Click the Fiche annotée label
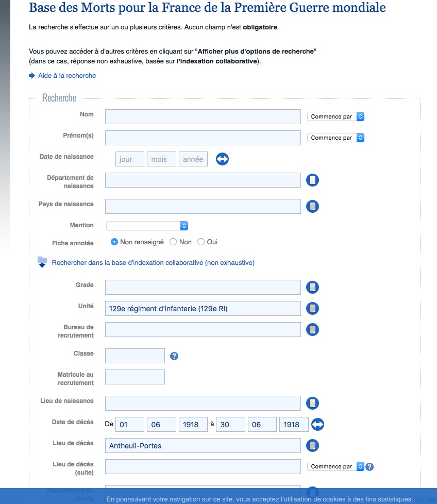 coord(73,243)
